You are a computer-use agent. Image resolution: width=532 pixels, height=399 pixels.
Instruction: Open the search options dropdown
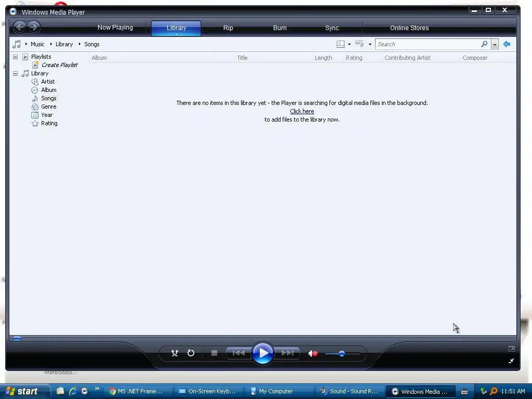[x=495, y=45]
